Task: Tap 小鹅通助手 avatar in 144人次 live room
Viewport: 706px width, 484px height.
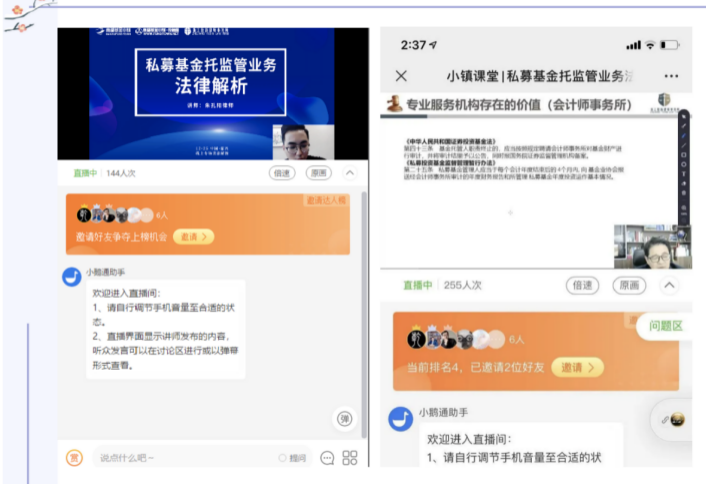Action: (x=72, y=277)
